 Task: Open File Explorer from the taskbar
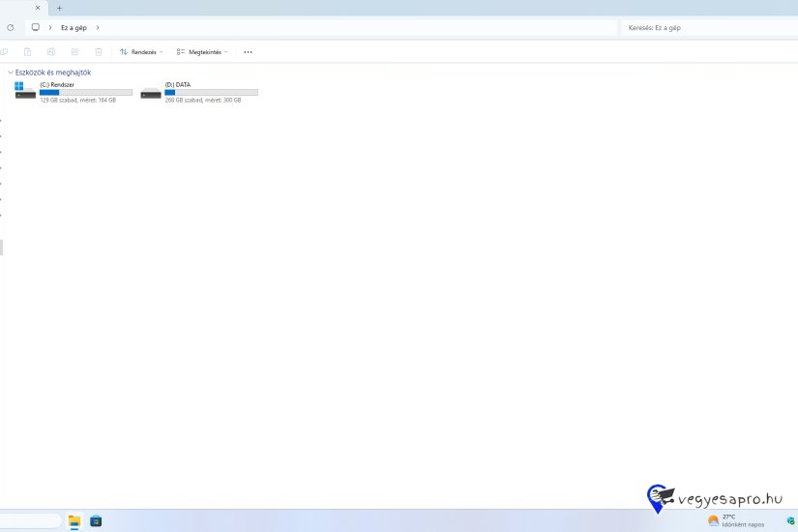[x=74, y=521]
